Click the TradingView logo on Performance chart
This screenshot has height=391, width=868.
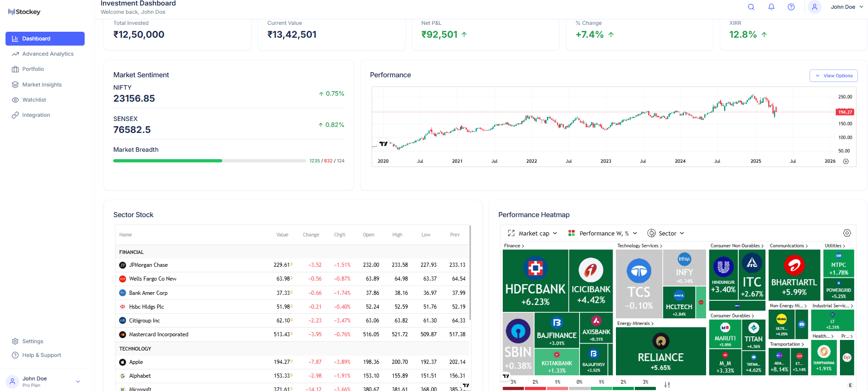coord(383,144)
